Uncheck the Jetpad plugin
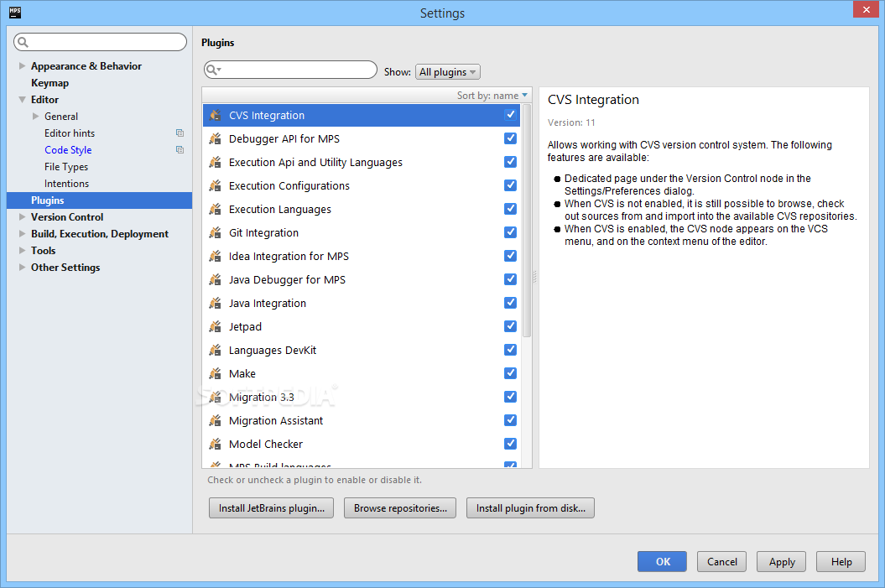This screenshot has height=588, width=885. click(x=510, y=326)
